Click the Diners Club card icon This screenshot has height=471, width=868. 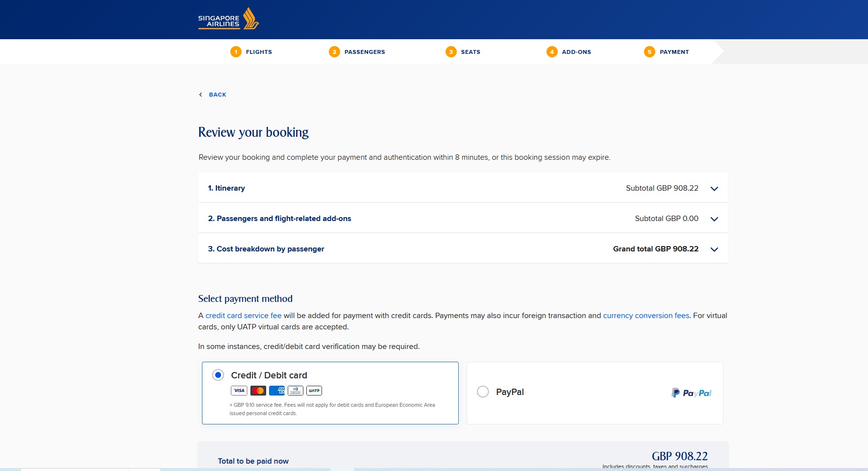tap(296, 391)
